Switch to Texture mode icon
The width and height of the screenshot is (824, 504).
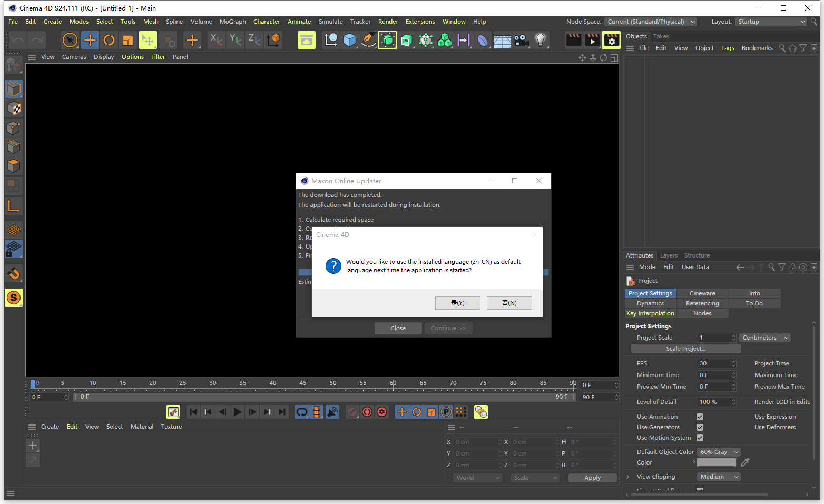point(14,108)
